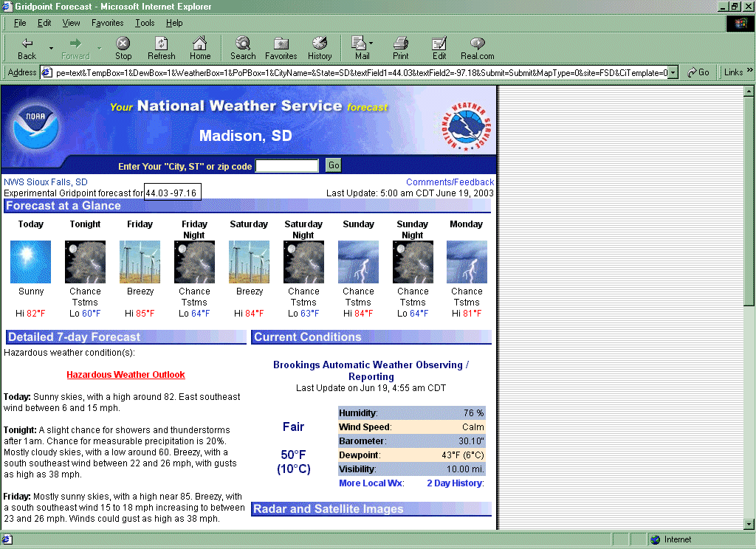
Task: Stop page loading with Stop icon
Action: pos(123,44)
